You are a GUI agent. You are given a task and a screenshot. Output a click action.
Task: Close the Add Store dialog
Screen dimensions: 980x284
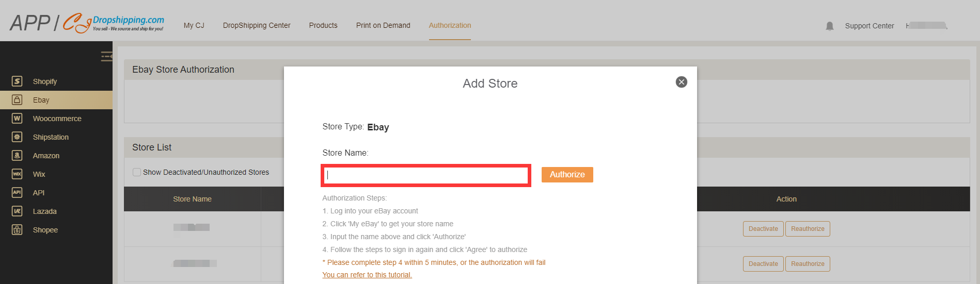(x=682, y=82)
